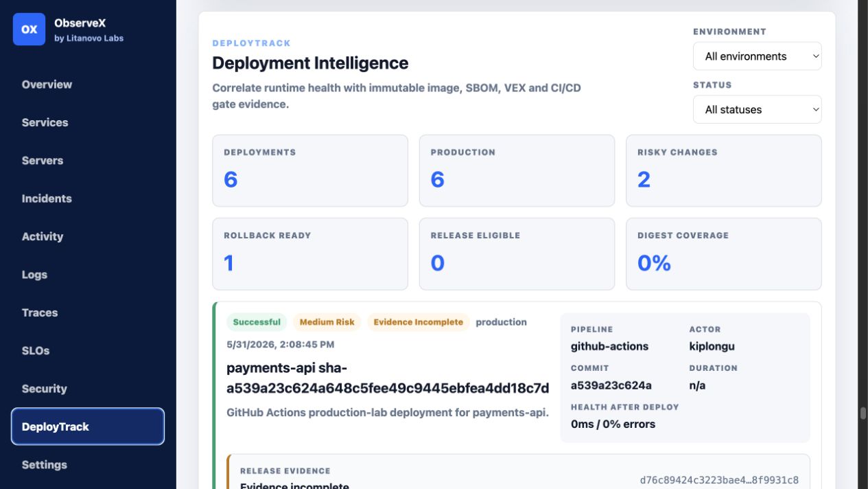This screenshot has width=868, height=489.
Task: Click the page vertical scrollbar thumb
Action: click(863, 413)
